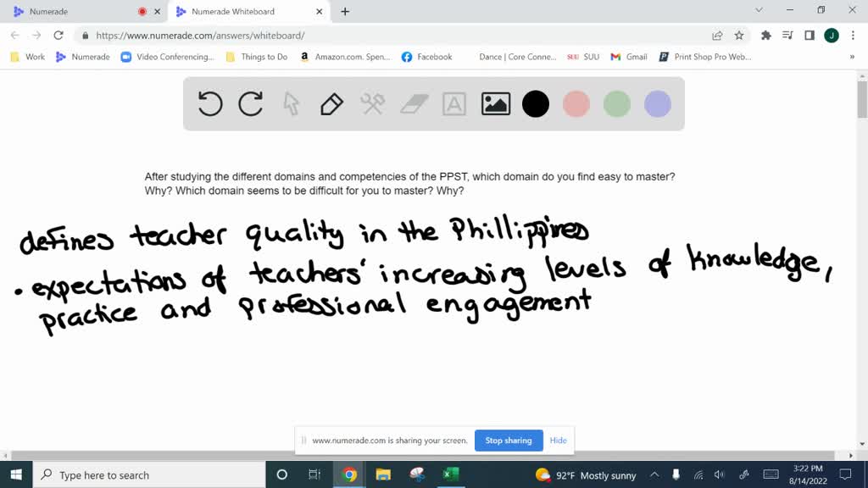868x488 pixels.
Task: Hide the screen sharing banner
Action: [x=558, y=441]
